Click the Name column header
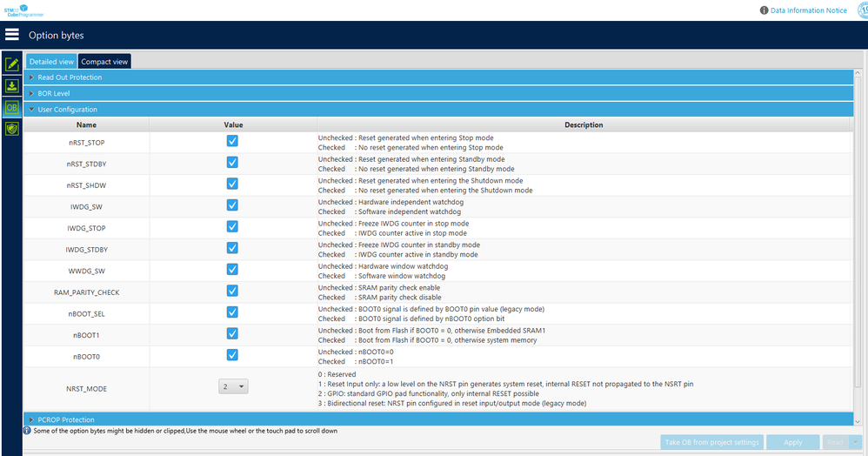Screen dimensions: 868x456 pyautogui.click(x=86, y=124)
